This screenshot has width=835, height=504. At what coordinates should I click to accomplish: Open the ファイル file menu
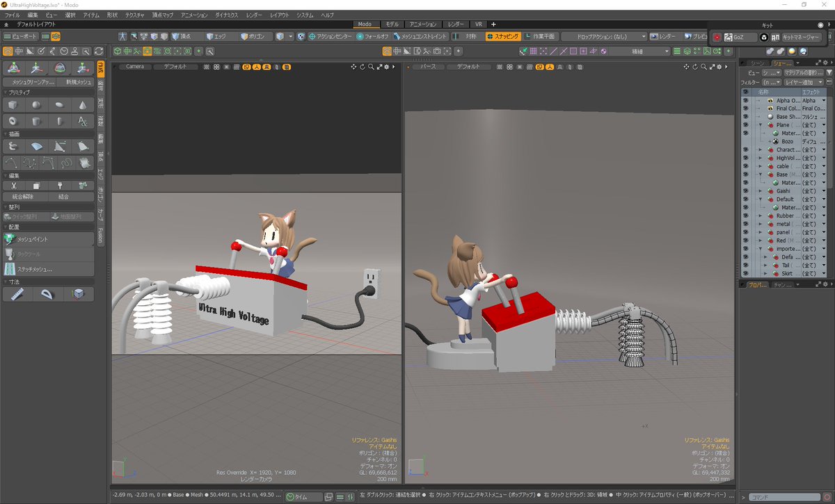[x=12, y=15]
